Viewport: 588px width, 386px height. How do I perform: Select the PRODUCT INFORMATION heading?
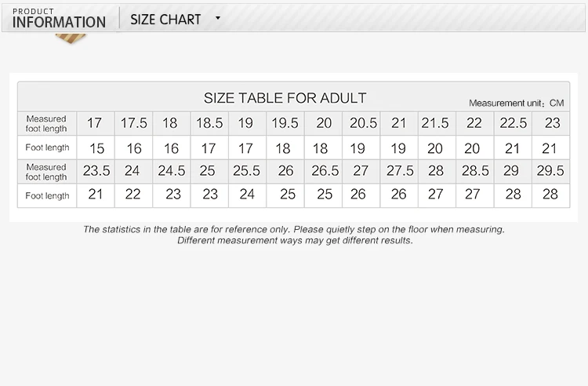(x=59, y=19)
